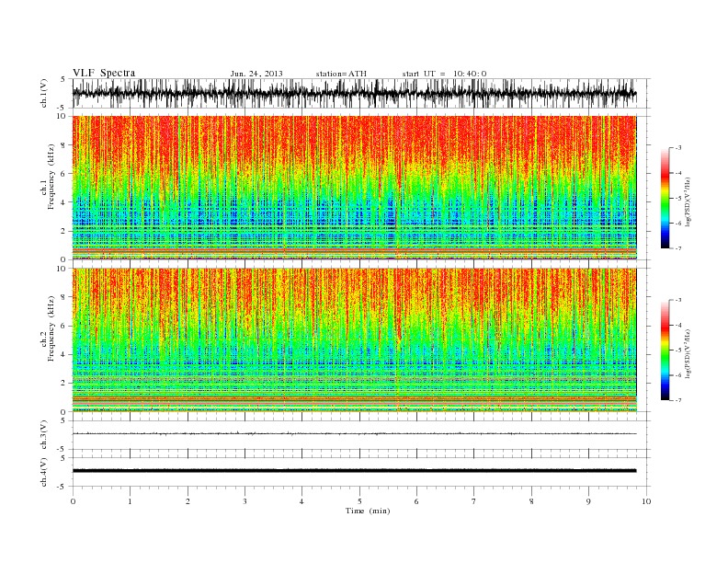Screen dimensions: 728x563
Task: Click the '-7' tick on ch.1 color bar
Action: click(678, 248)
